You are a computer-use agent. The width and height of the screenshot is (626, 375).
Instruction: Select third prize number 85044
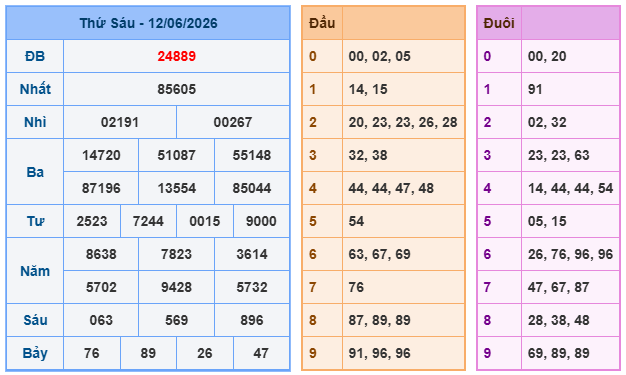coord(252,188)
